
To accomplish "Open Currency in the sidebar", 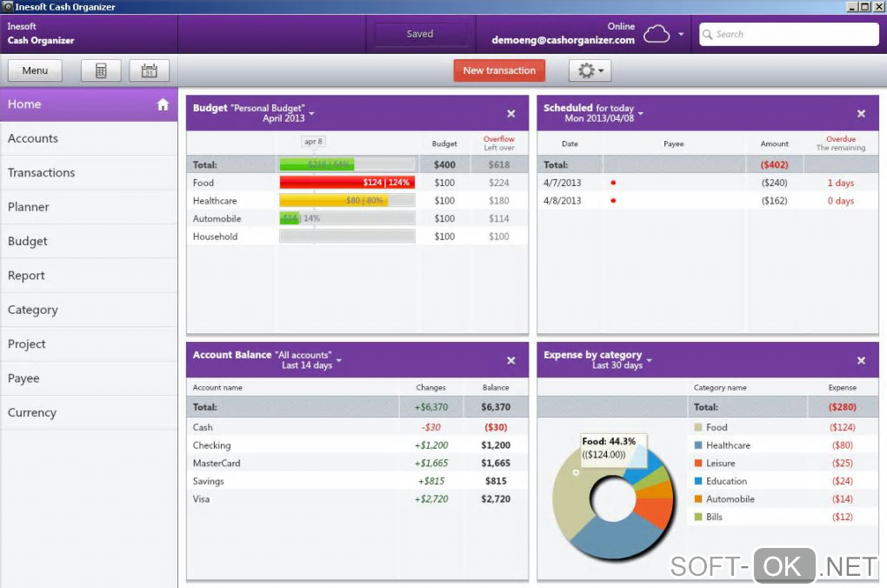I will coord(89,412).
